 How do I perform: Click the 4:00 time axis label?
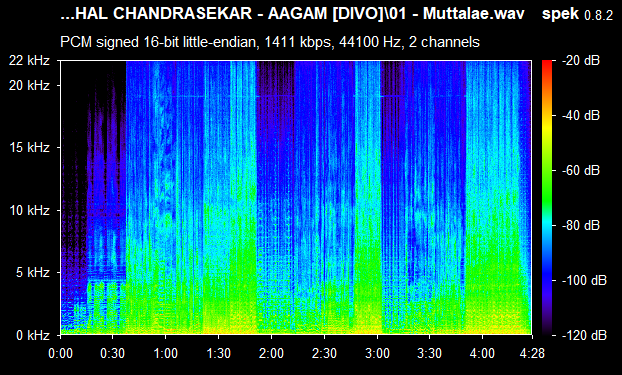pos(483,353)
